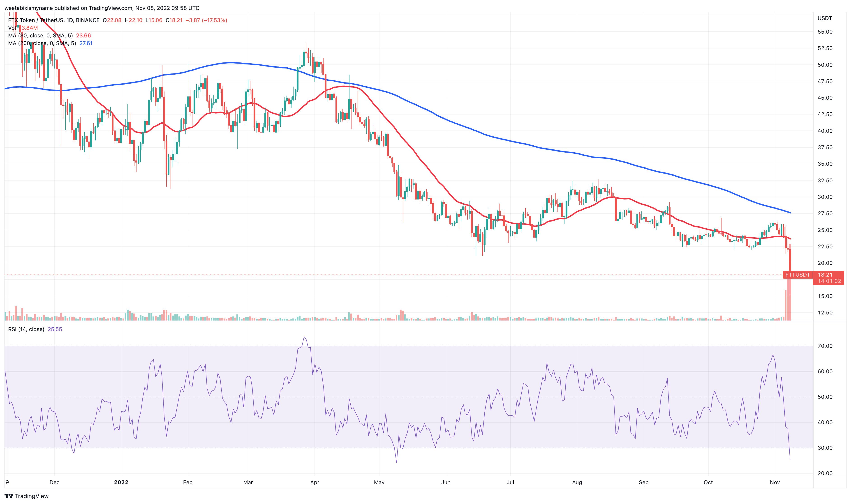851x504 pixels.
Task: Click the current price label 18.21 on axis
Action: pos(825,274)
